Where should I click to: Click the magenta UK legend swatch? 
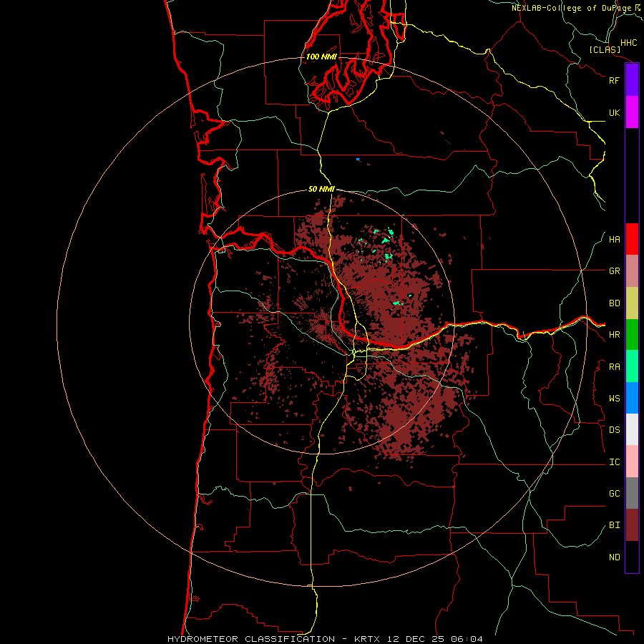click(632, 112)
